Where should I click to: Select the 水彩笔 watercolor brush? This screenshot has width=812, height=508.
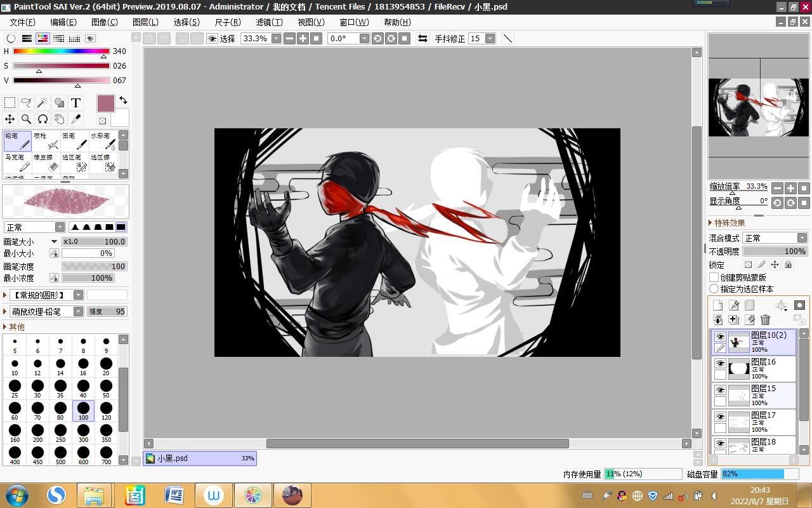[103, 141]
